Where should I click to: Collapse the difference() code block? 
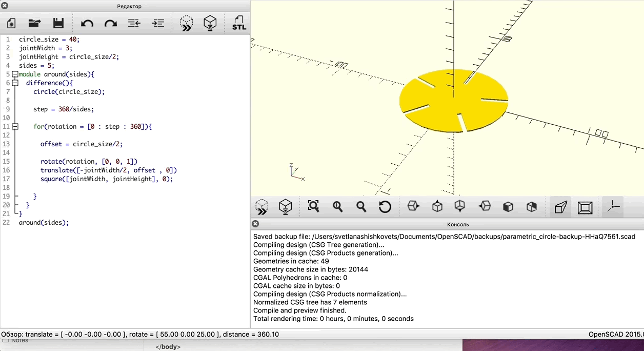tap(15, 83)
